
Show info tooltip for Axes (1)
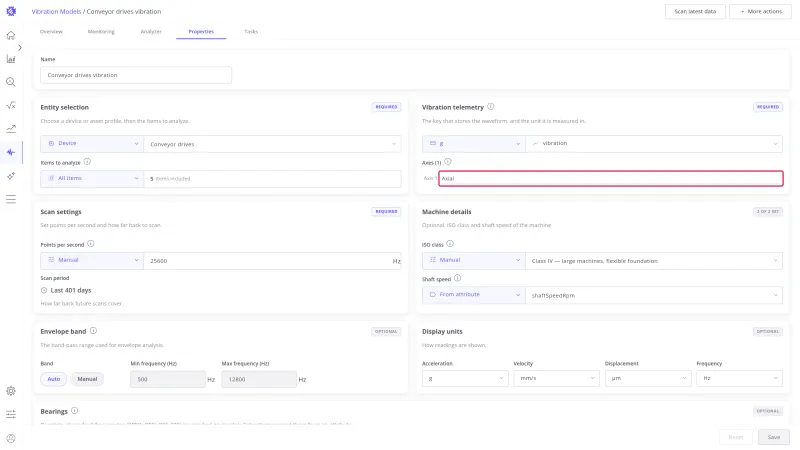(447, 162)
